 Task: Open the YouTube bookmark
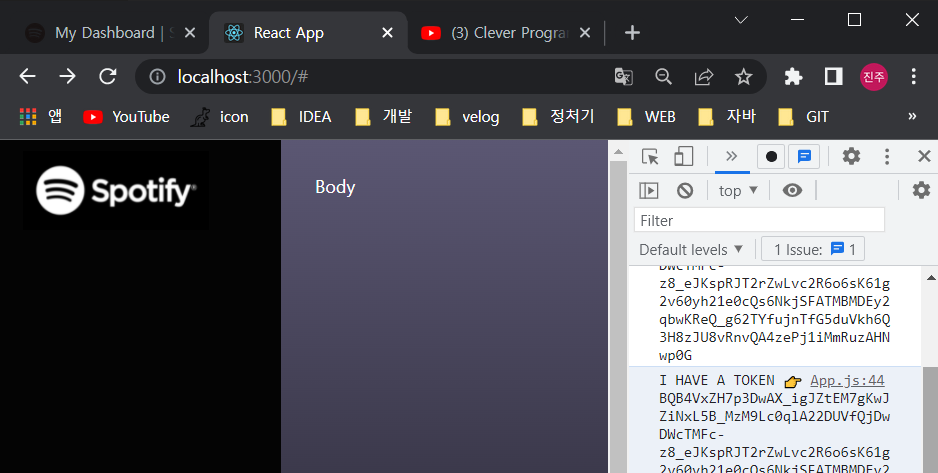coord(126,116)
